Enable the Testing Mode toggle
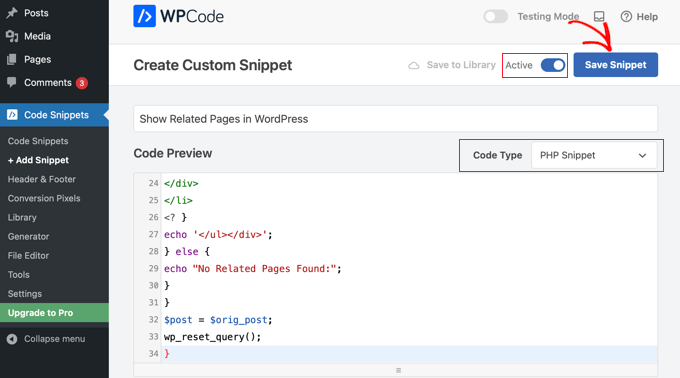This screenshot has height=378, width=680. (x=496, y=16)
